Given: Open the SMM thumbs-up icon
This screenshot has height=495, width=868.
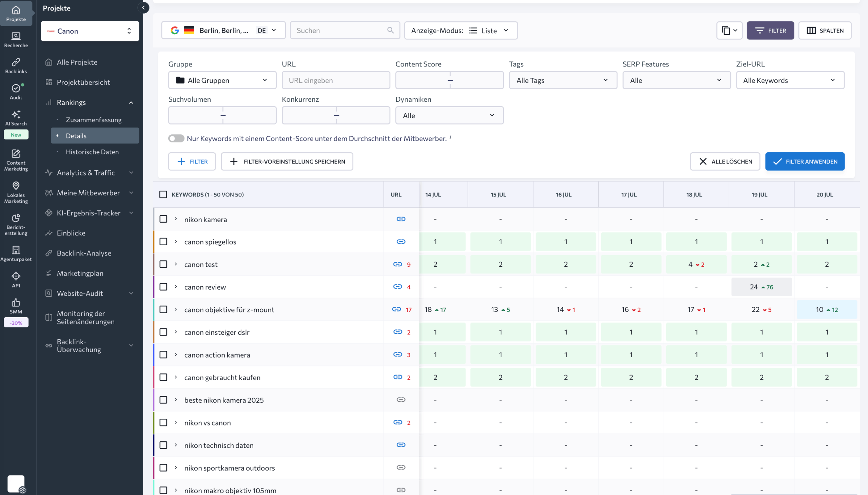Looking at the screenshot, I should tap(16, 302).
